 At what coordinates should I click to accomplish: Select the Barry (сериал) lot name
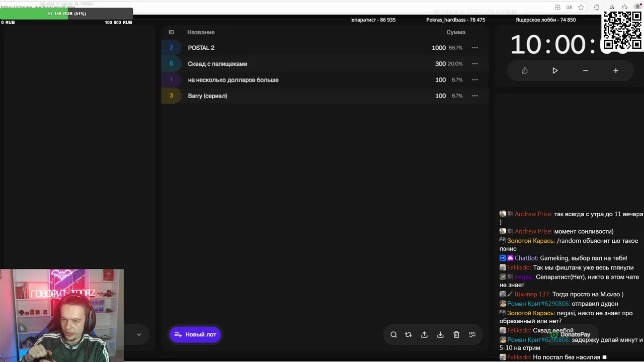pos(207,96)
